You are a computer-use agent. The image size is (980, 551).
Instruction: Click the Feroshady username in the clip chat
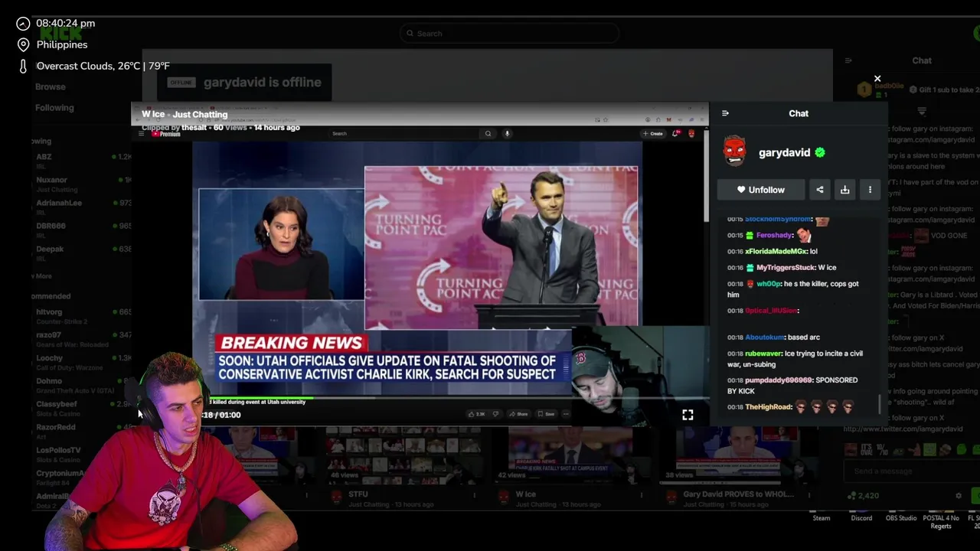click(x=773, y=235)
